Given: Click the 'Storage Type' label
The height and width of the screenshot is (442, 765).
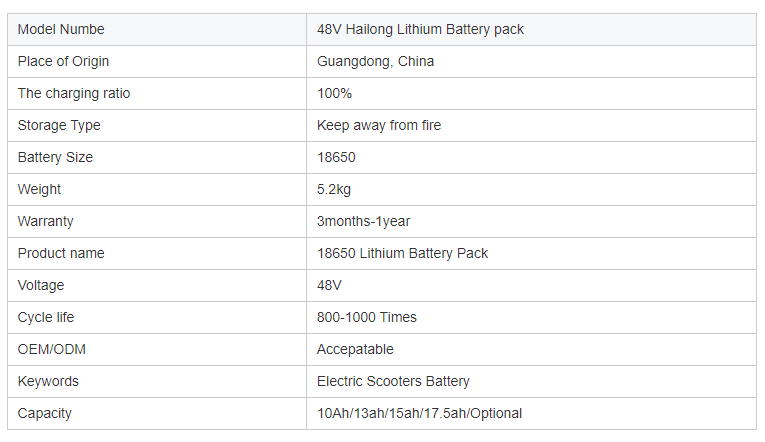Looking at the screenshot, I should coord(59,125).
